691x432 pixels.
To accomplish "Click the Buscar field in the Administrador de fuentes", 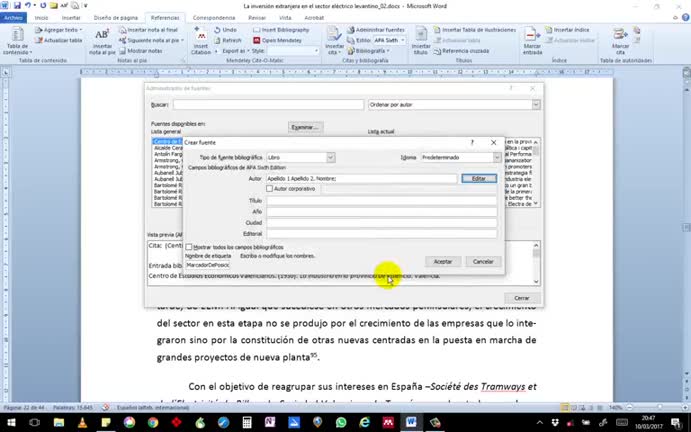I will pos(268,105).
